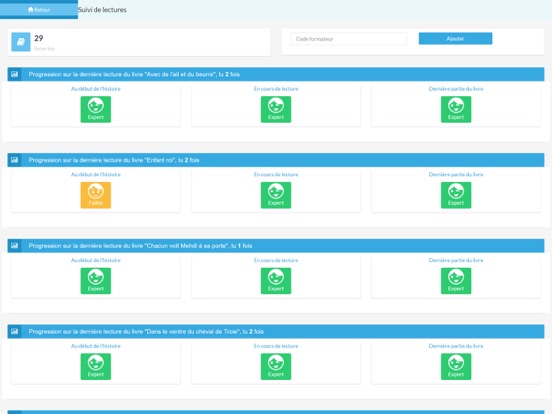Click the Suivi de lectures page title
The width and height of the screenshot is (552, 414).
(x=102, y=10)
